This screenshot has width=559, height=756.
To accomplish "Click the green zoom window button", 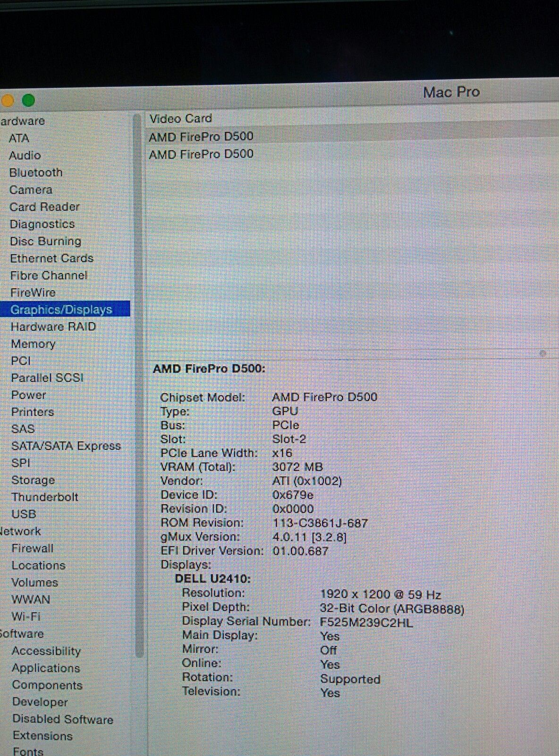I will pyautogui.click(x=29, y=101).
